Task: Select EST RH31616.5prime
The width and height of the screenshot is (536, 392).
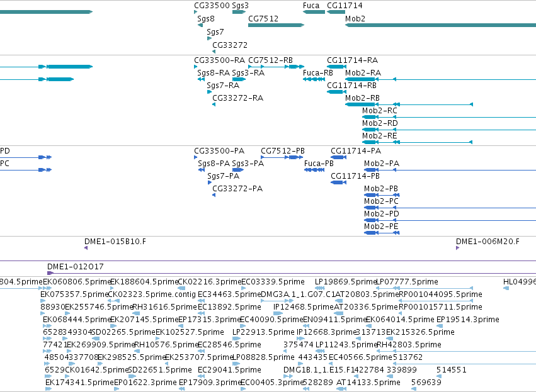Action: point(164,307)
